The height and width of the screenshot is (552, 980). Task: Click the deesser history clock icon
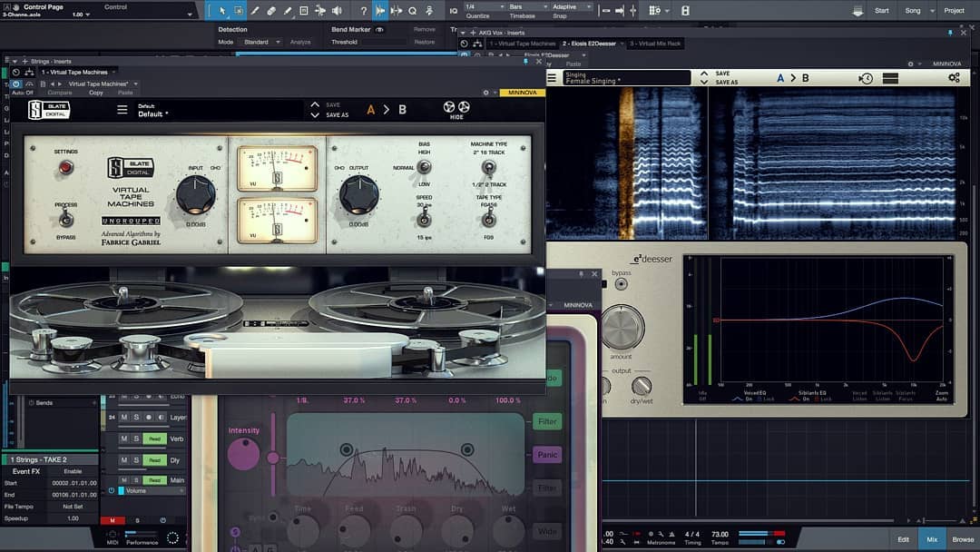866,78
